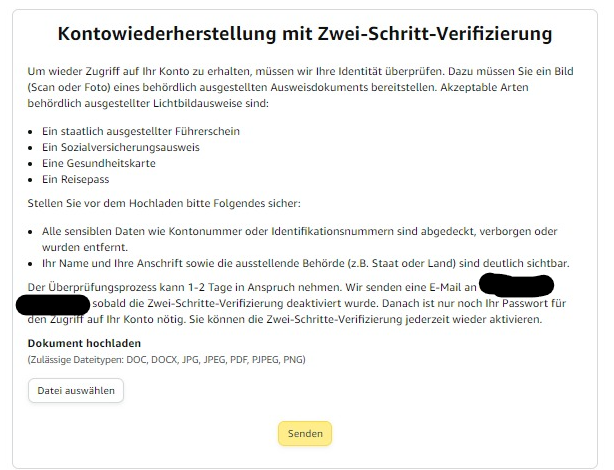Screen dimensions: 614x470
Task: Click the words "wurden entfernt." in the list
Action: click(x=85, y=247)
